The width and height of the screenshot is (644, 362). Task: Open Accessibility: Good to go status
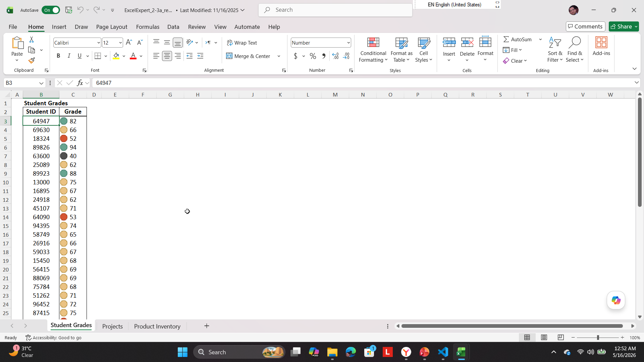pos(54,338)
